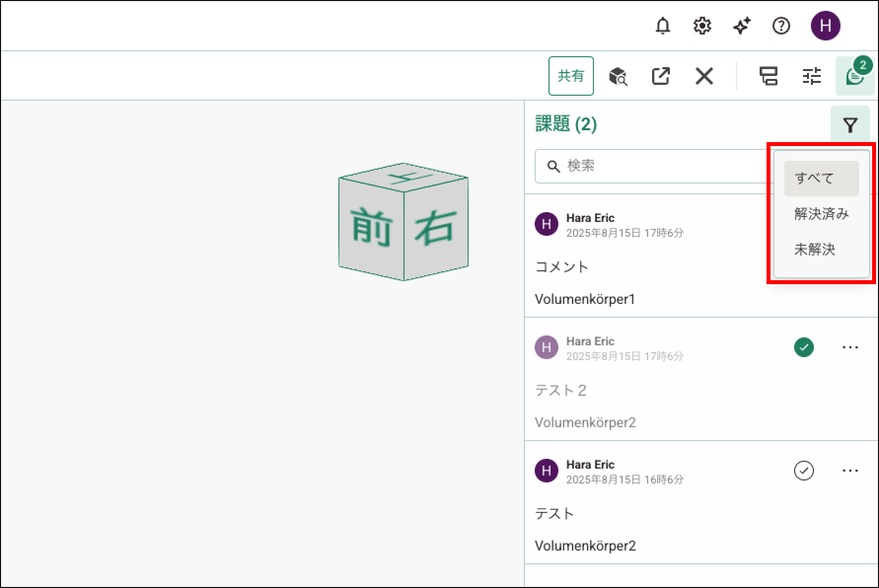
Task: Open the issues filter funnel dropdown
Action: point(850,125)
